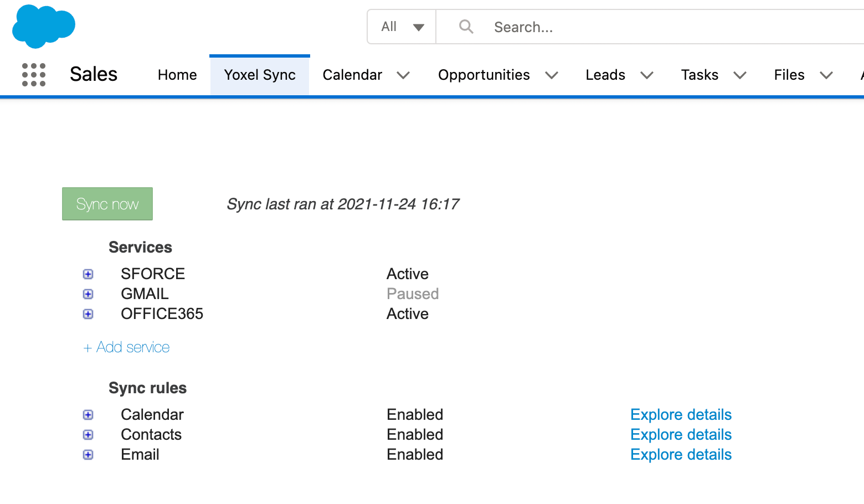This screenshot has height=504, width=864.
Task: Click the Salesforce cloud logo
Action: pos(43,26)
